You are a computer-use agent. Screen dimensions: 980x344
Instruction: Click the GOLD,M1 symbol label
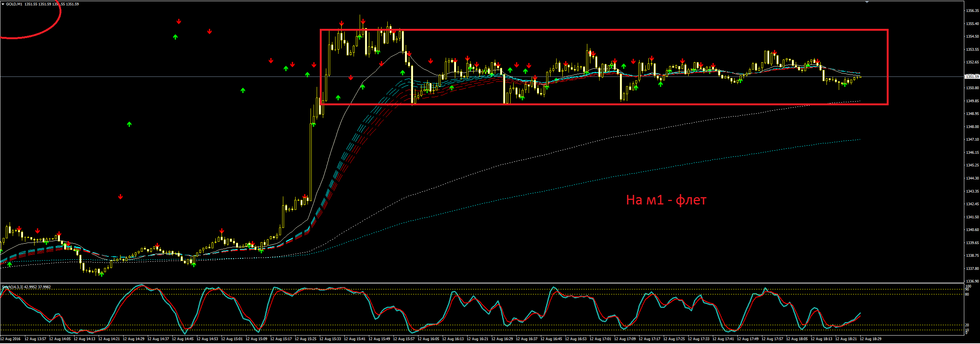coord(14,4)
